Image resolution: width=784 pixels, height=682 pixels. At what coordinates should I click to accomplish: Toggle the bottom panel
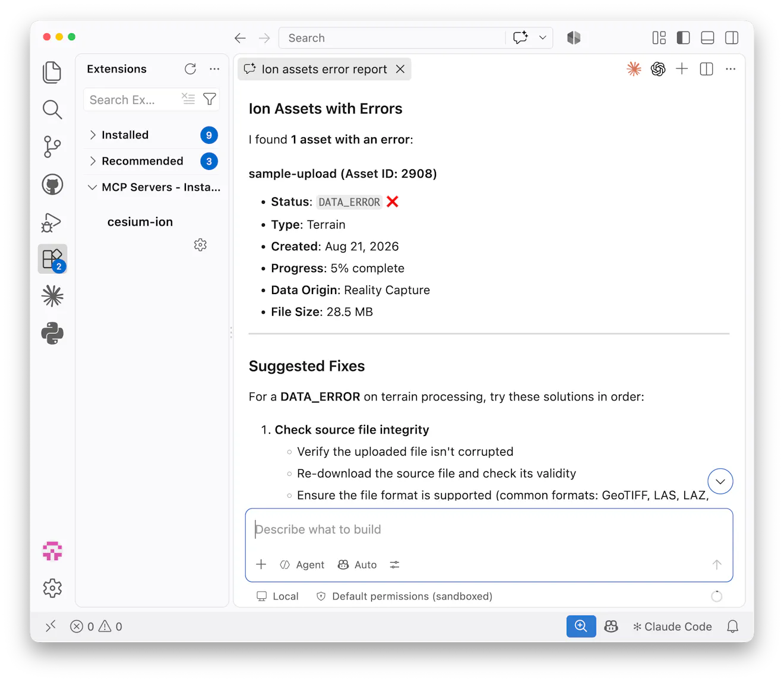707,38
